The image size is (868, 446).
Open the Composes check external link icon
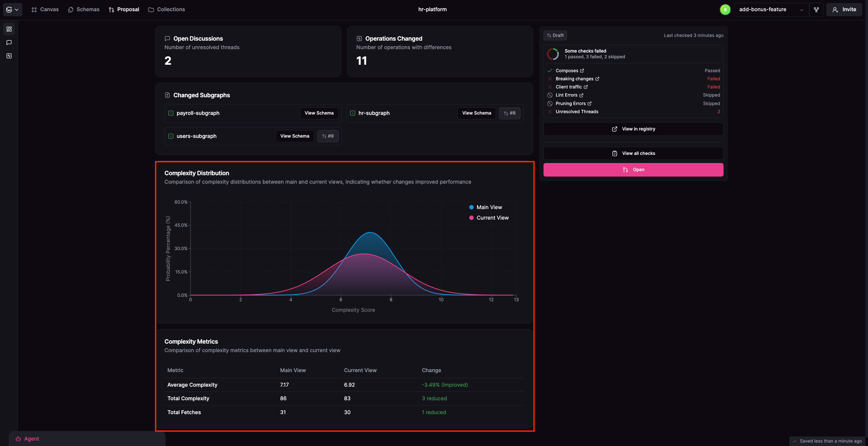[582, 71]
